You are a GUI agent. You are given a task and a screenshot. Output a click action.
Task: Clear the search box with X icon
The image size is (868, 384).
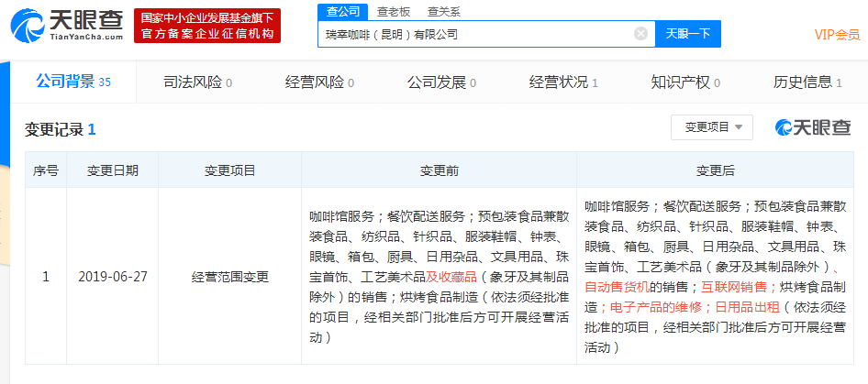640,34
